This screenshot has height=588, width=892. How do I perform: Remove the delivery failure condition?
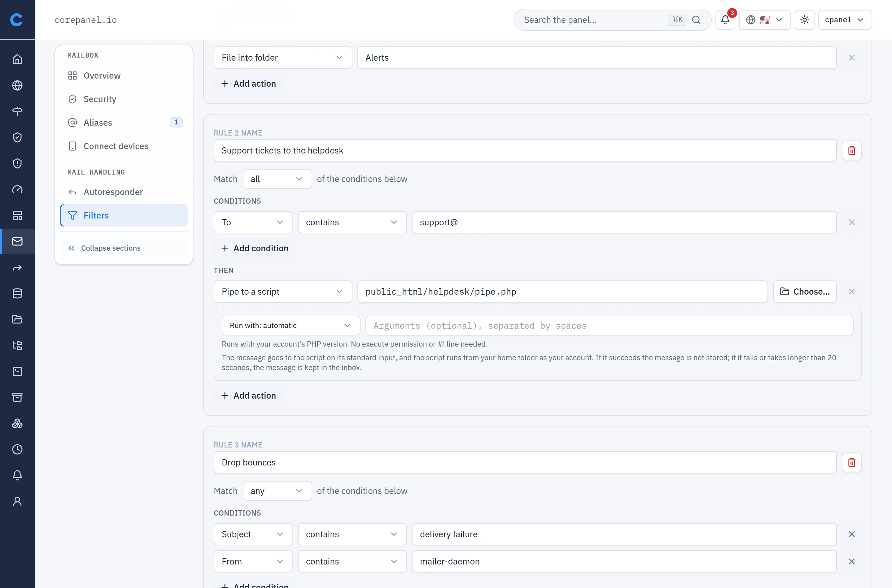tap(851, 534)
